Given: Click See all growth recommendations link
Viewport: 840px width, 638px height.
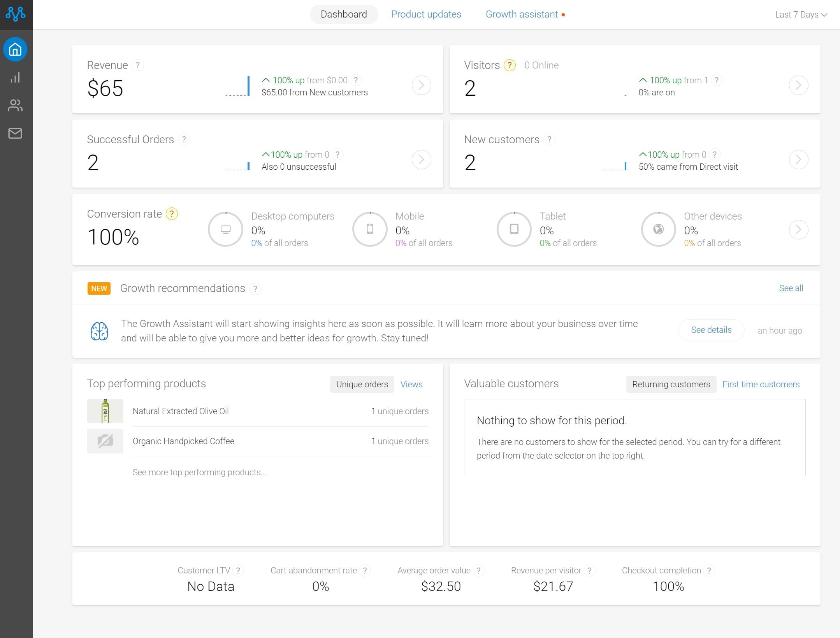Looking at the screenshot, I should (791, 288).
